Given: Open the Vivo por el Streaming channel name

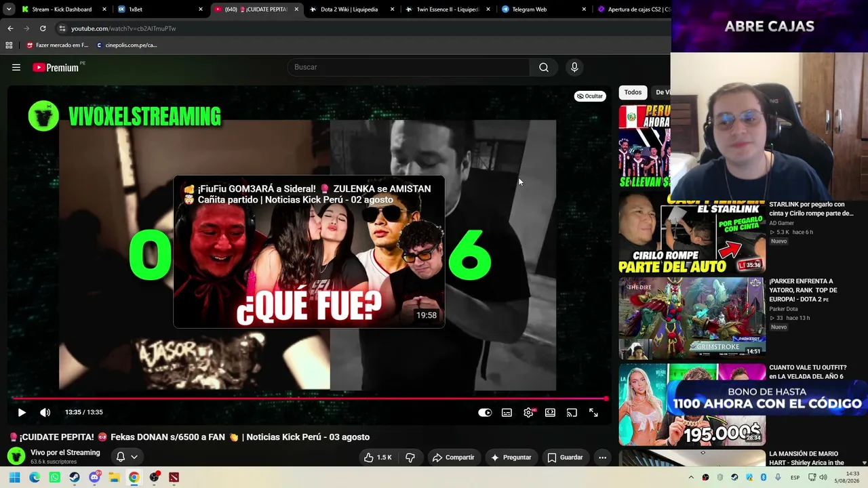Looking at the screenshot, I should (65, 453).
